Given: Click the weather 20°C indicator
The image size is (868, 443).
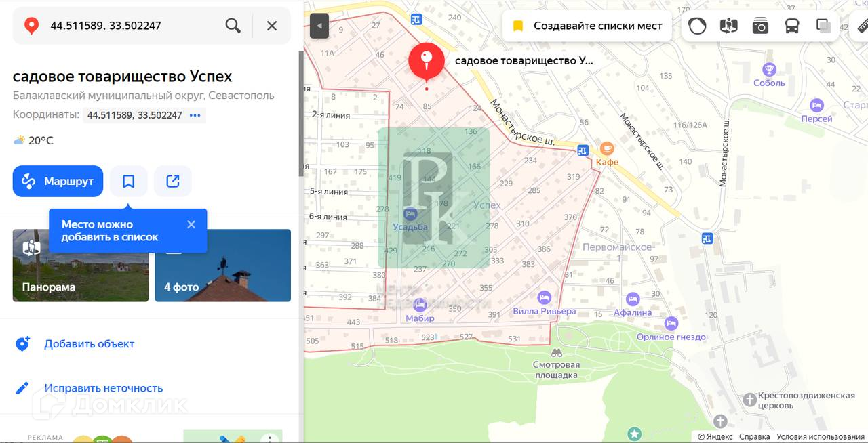Looking at the screenshot, I should click(x=33, y=141).
